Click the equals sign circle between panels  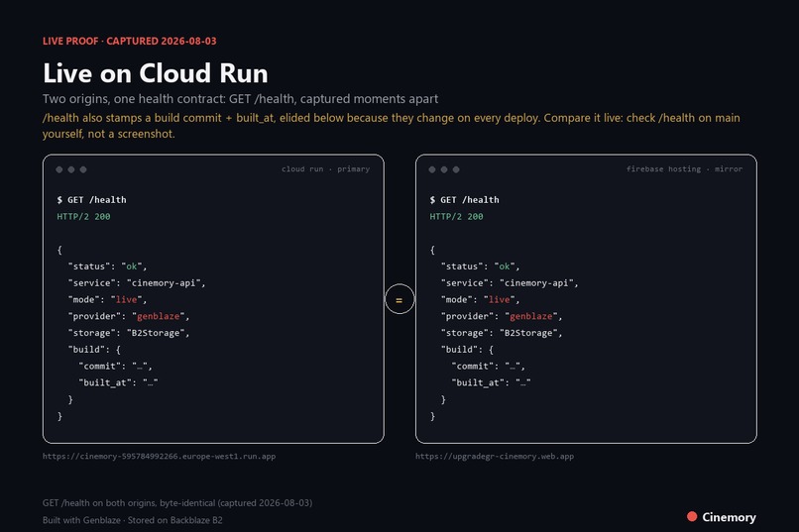coord(399,299)
